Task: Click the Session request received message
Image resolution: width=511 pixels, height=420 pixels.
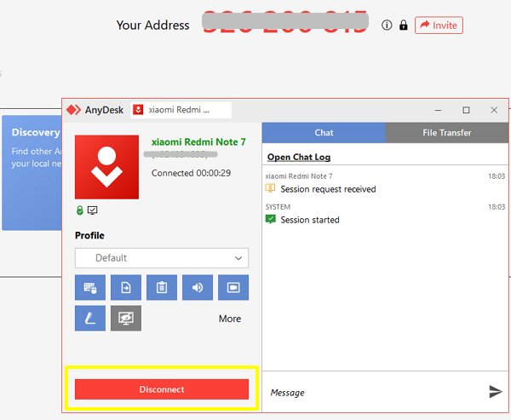Action: pyautogui.click(x=328, y=189)
